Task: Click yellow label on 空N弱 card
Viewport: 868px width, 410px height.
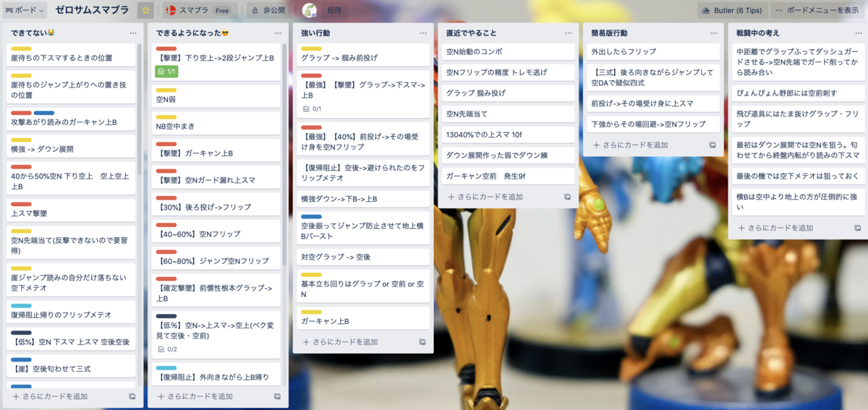Action: click(166, 90)
